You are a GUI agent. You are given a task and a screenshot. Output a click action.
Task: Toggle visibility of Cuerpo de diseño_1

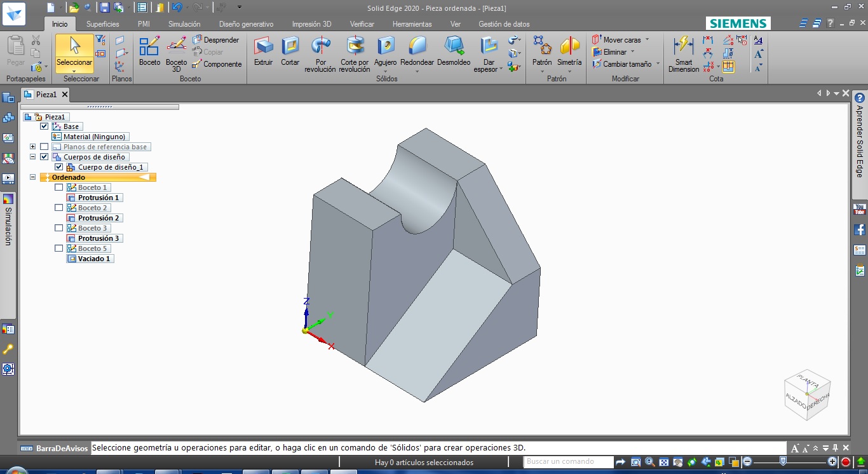coord(58,166)
